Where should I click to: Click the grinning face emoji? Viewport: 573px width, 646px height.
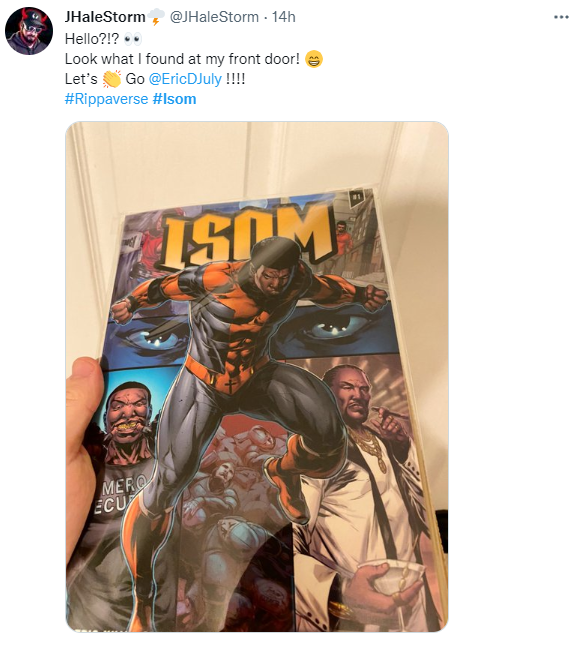[313, 59]
